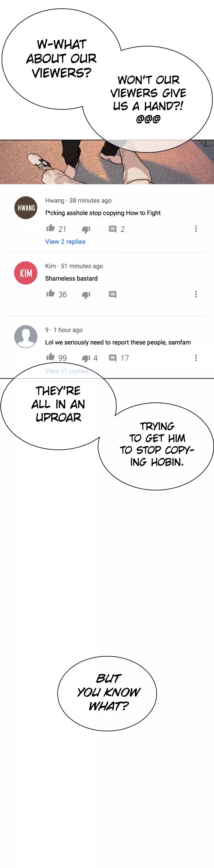Expand View 17 replies link
The image size is (214, 868).
click(67, 371)
